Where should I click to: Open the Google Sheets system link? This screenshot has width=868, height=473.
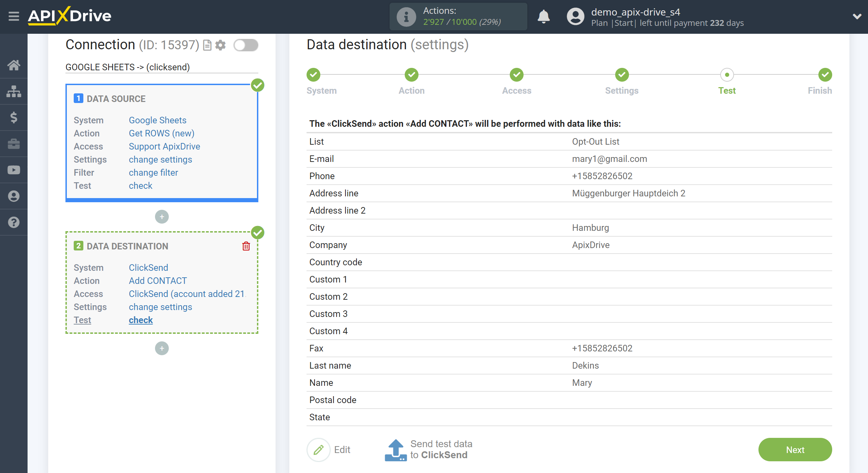(x=157, y=120)
